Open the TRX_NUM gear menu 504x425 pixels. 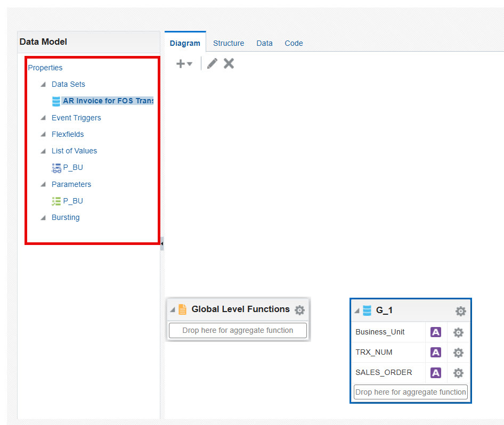tap(458, 353)
